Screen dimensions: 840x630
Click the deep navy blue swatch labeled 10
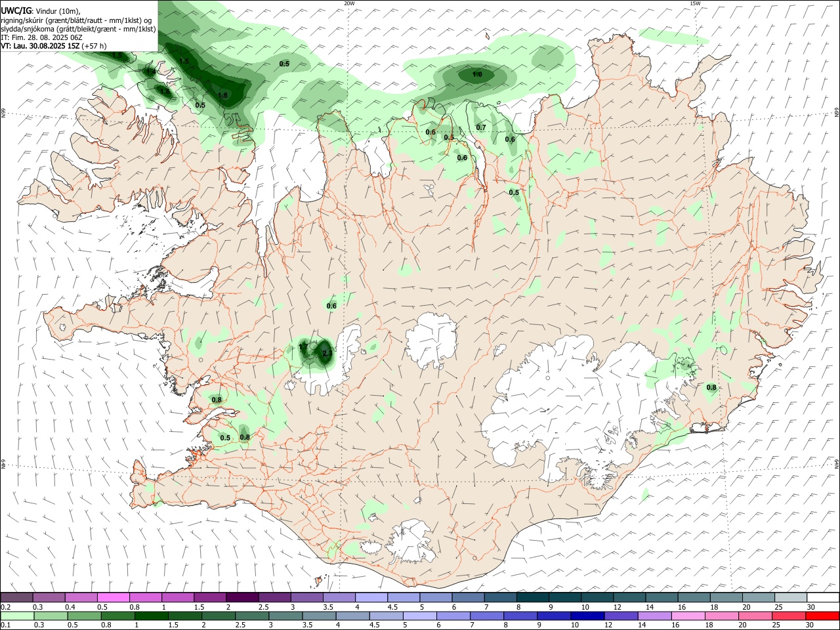pyautogui.click(x=587, y=616)
